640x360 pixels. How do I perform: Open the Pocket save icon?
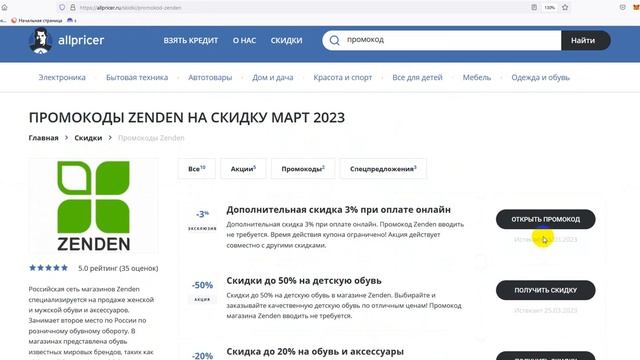point(622,7)
